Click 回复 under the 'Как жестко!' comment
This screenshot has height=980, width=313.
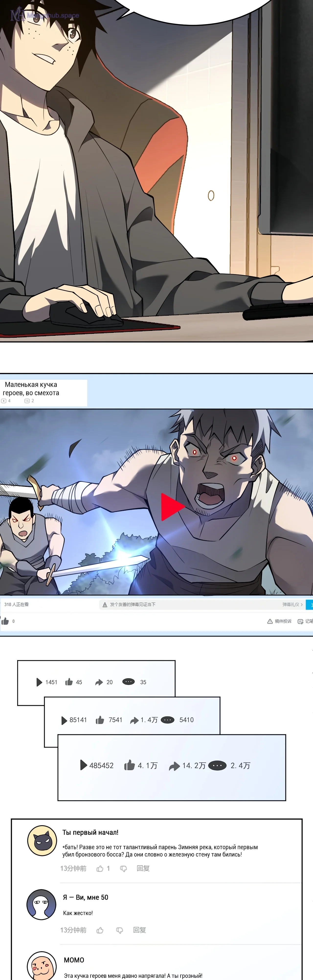pos(139,930)
